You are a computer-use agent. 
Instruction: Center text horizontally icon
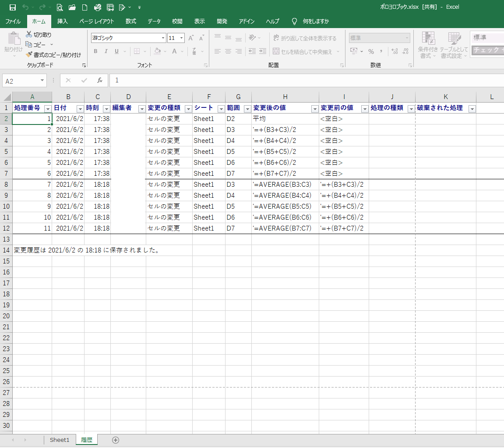click(x=228, y=51)
